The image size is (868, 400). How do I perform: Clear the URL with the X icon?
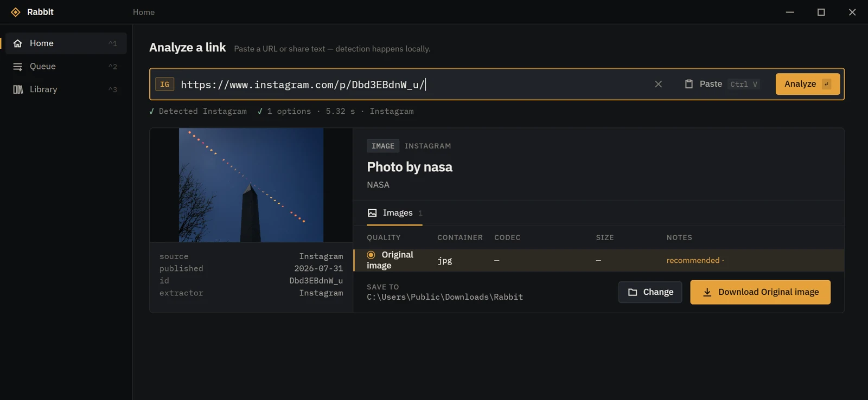658,84
